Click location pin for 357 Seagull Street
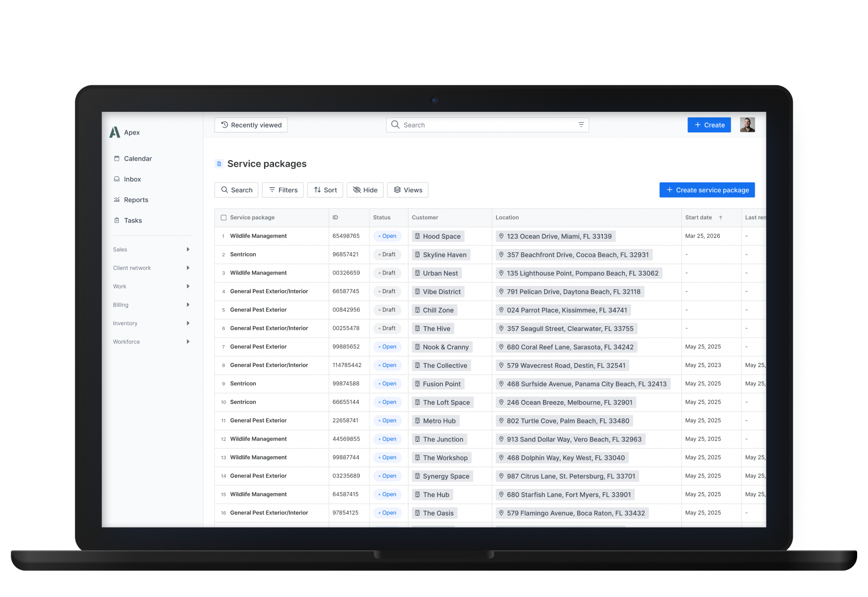Viewport: 868px width, 597px height. coord(501,328)
